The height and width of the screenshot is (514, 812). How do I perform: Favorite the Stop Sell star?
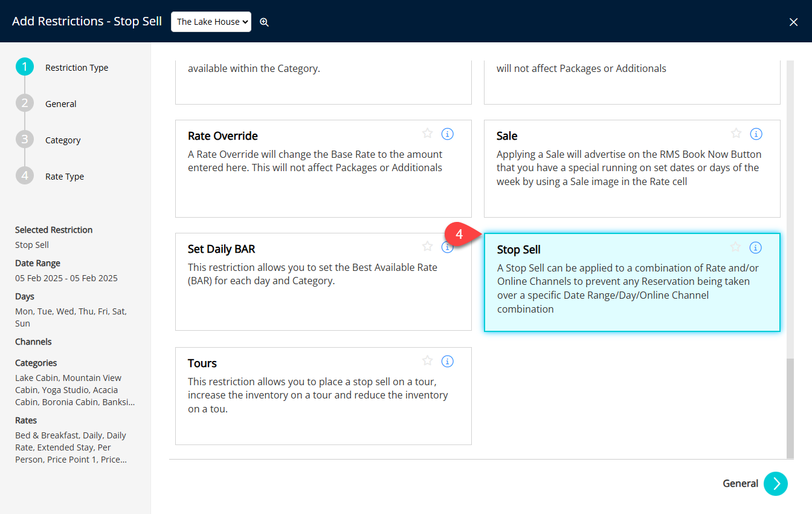[x=735, y=247]
